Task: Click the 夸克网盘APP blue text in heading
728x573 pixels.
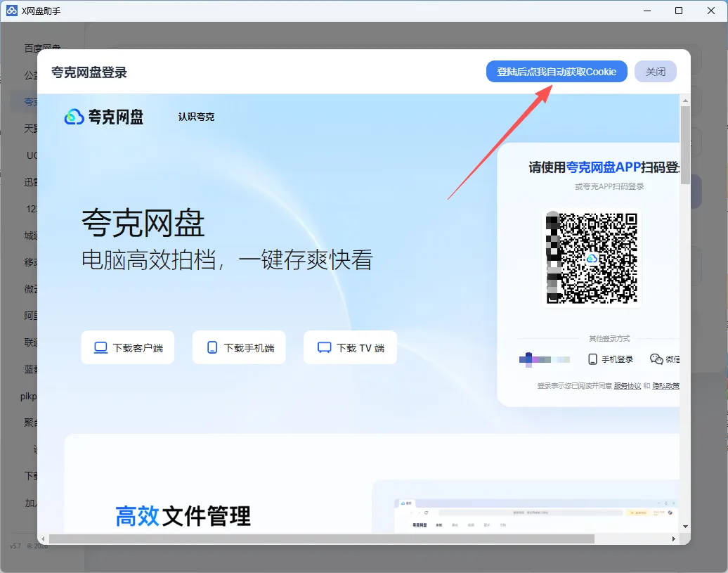Action: (x=603, y=167)
